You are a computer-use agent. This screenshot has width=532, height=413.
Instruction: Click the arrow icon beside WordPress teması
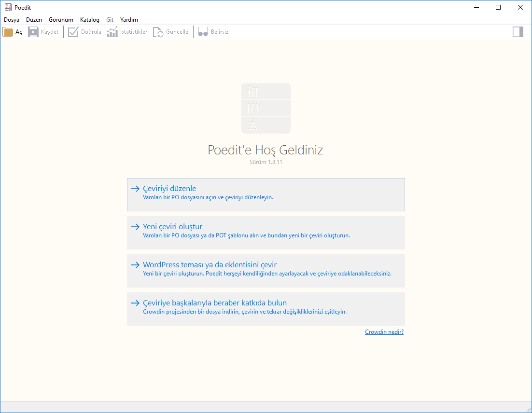click(x=135, y=265)
